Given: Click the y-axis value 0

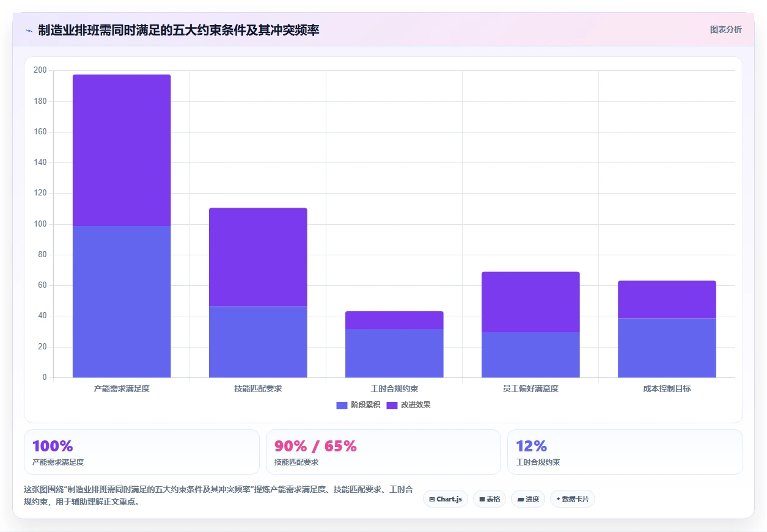Looking at the screenshot, I should point(45,377).
